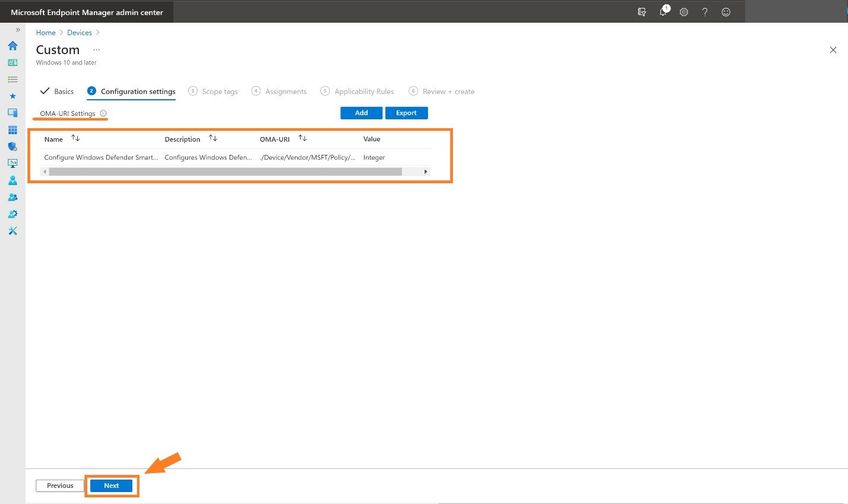Open the settings gear in the header
The width and height of the screenshot is (848, 504).
[684, 12]
